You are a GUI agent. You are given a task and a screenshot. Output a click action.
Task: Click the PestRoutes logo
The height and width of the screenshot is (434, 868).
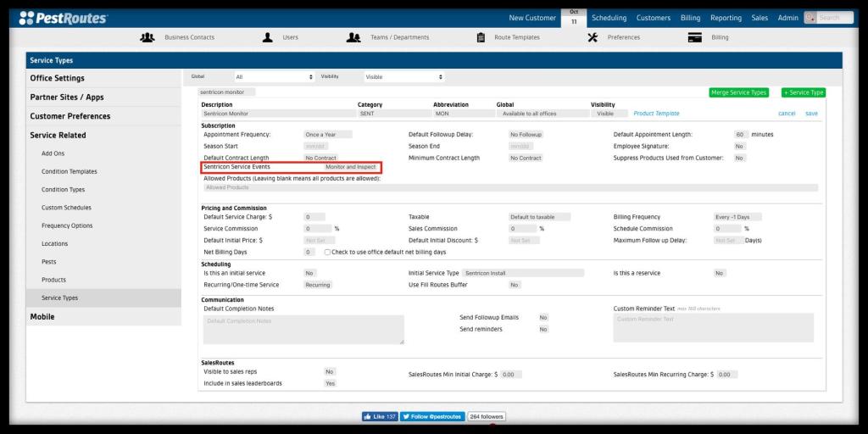(64, 18)
